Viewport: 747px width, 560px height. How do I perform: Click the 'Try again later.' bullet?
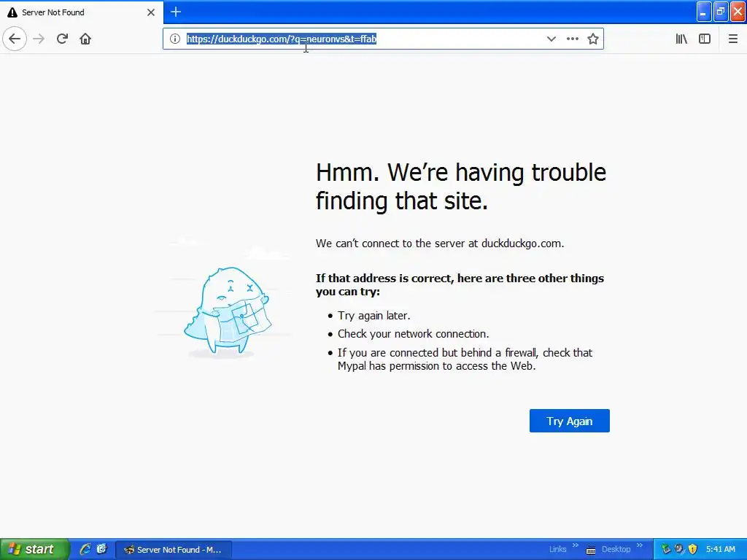[x=374, y=316]
